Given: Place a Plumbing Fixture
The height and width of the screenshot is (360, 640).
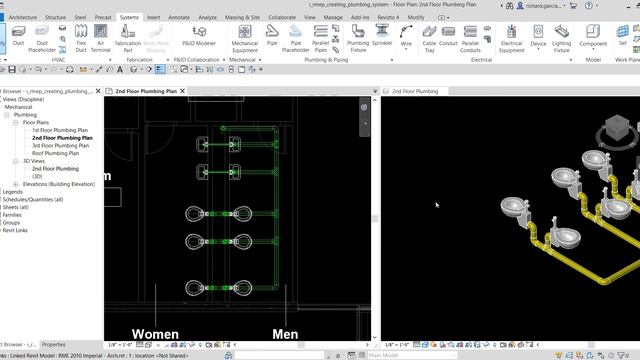Looking at the screenshot, I should pos(358,39).
